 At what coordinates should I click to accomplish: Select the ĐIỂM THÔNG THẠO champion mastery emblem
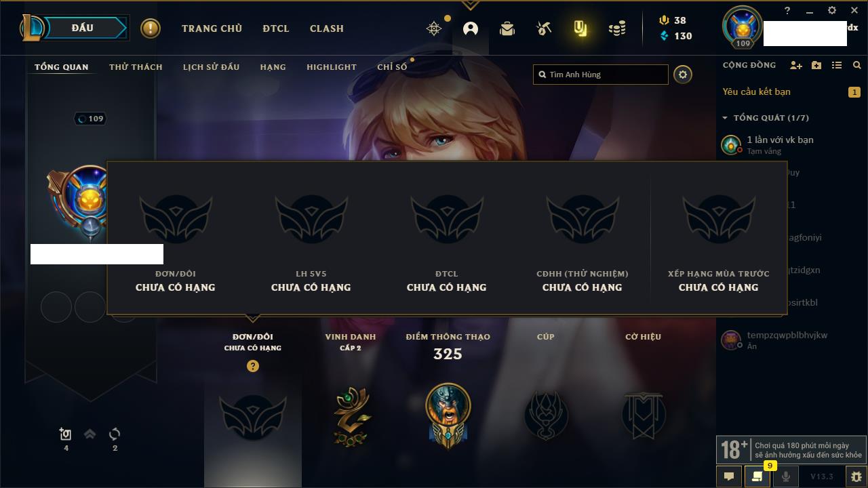(x=448, y=414)
